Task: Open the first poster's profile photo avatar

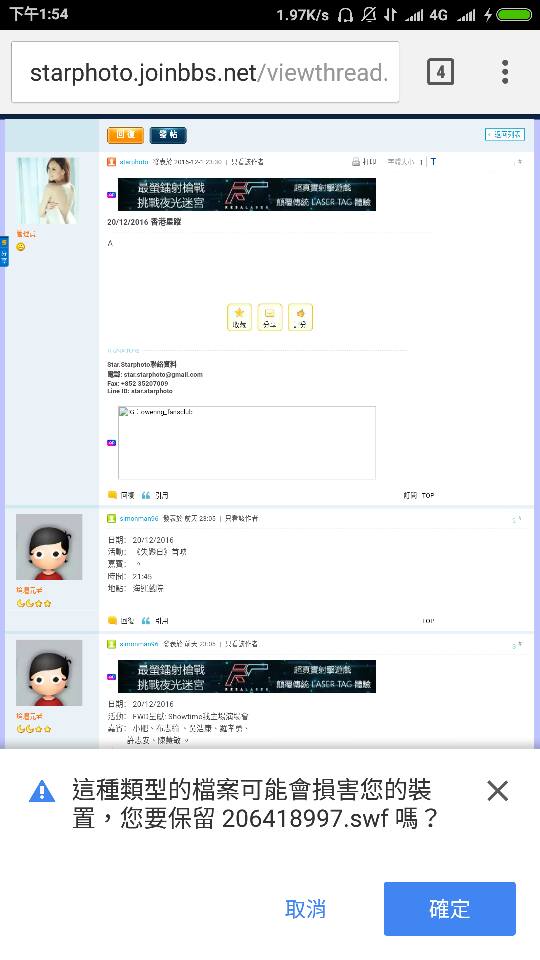Action: (x=47, y=190)
